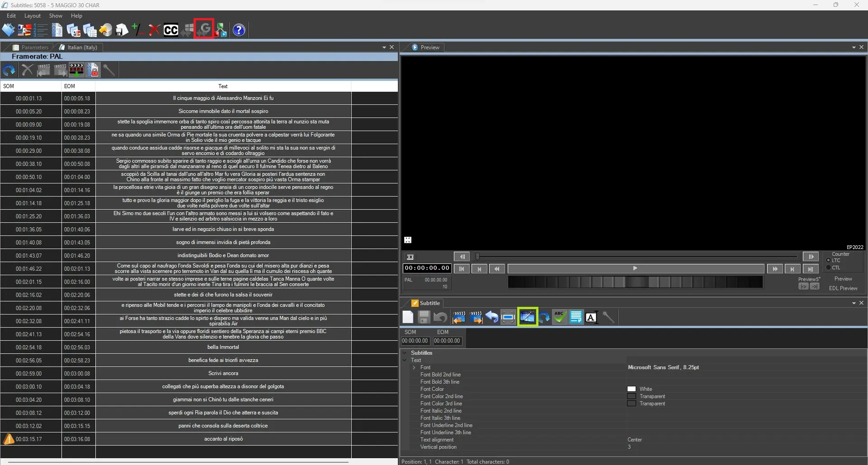
Task: Expand the Font property row
Action: (414, 367)
